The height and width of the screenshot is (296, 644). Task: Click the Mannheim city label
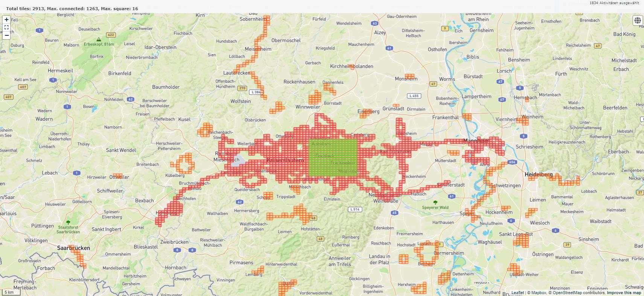[476, 141]
